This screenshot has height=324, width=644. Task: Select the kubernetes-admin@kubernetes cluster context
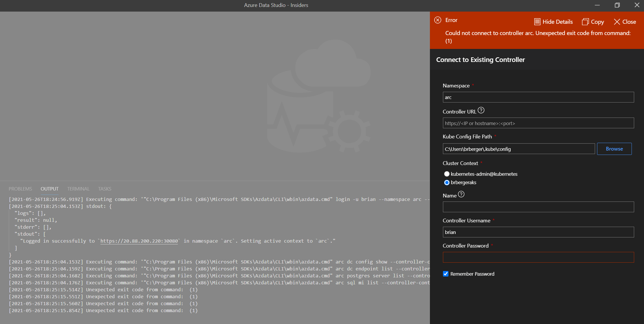pos(447,174)
